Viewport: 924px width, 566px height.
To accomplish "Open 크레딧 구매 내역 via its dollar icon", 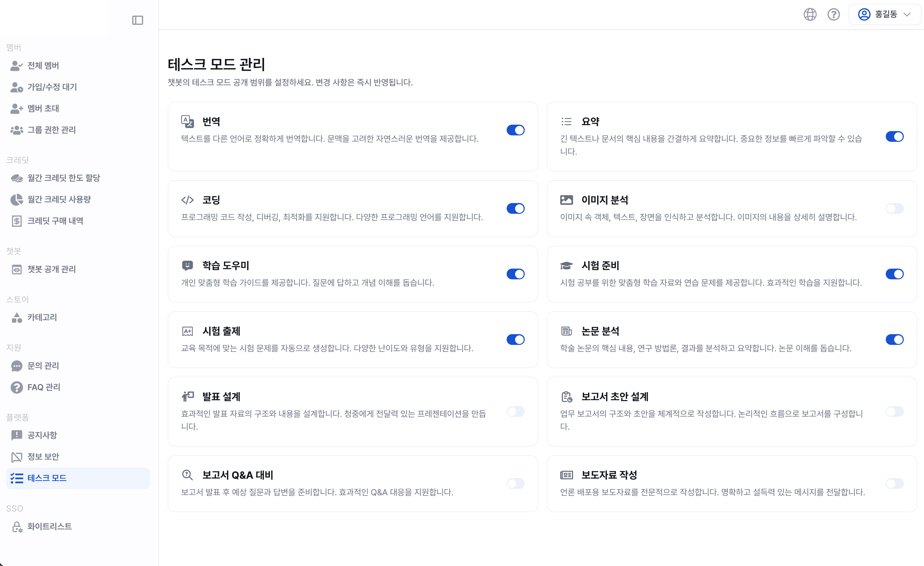I will click(x=17, y=221).
